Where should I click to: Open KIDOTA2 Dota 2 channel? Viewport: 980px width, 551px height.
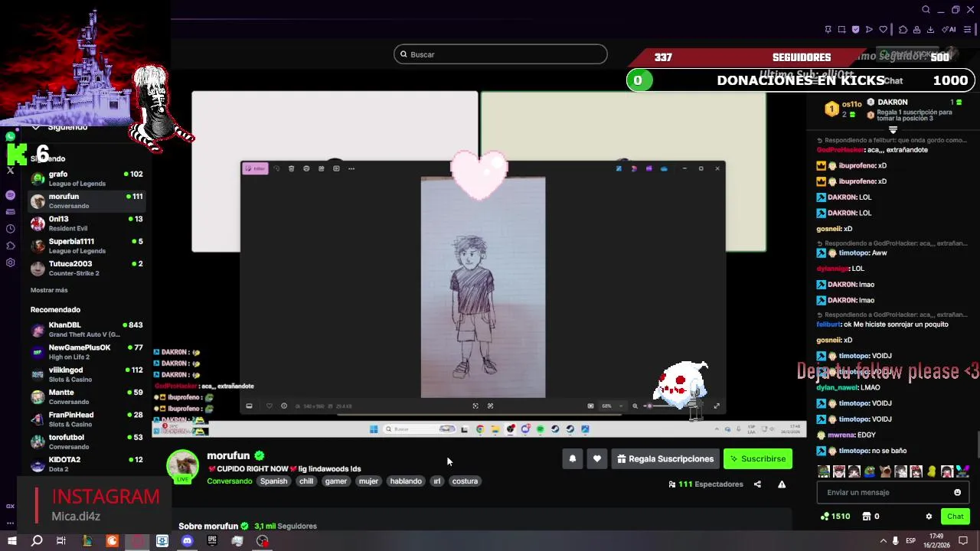coord(87,464)
